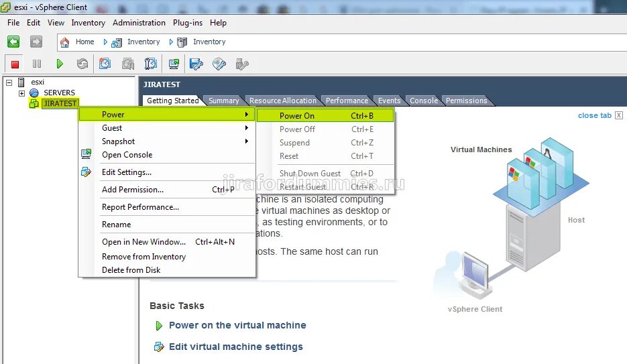Image resolution: width=627 pixels, height=364 pixels.
Task: Click the green arrow beside Power on task
Action: [x=159, y=326]
